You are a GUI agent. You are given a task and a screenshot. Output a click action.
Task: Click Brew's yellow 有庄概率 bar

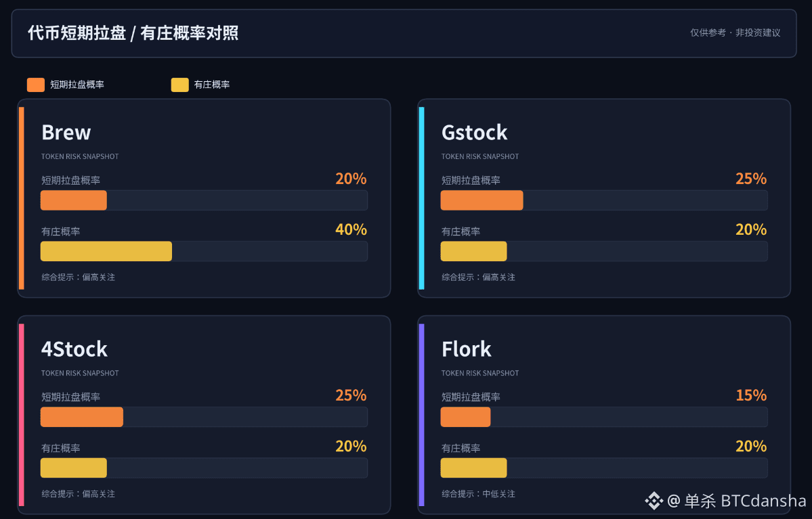click(106, 251)
